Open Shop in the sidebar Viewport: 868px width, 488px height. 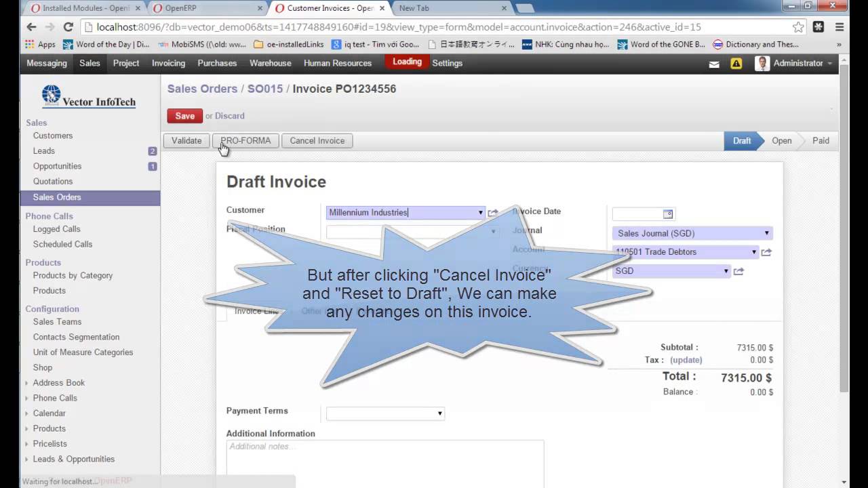pyautogui.click(x=43, y=367)
